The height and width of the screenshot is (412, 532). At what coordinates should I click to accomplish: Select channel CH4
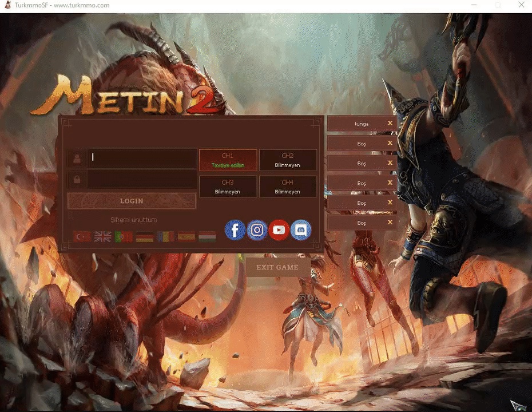click(288, 187)
